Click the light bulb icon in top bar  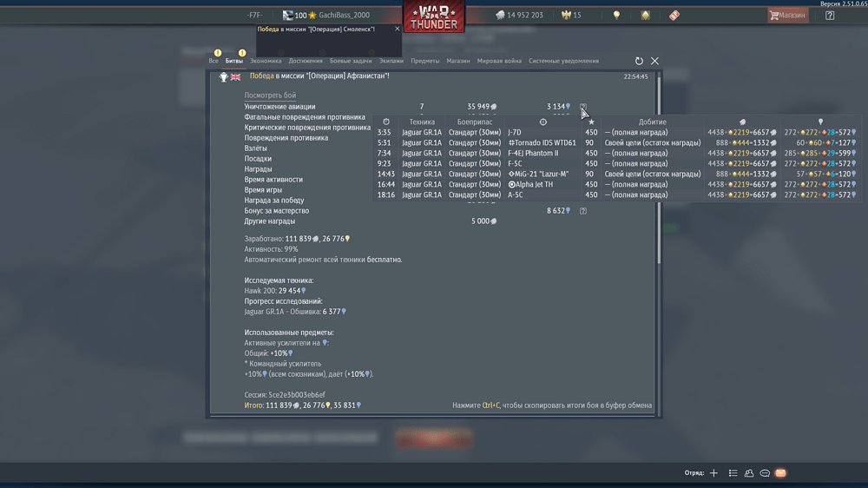click(616, 16)
